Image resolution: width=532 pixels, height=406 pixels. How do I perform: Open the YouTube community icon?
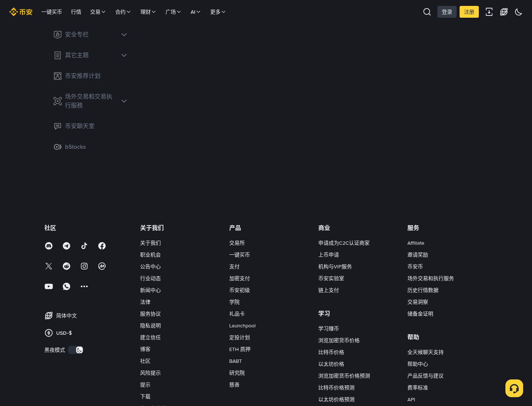(49, 286)
